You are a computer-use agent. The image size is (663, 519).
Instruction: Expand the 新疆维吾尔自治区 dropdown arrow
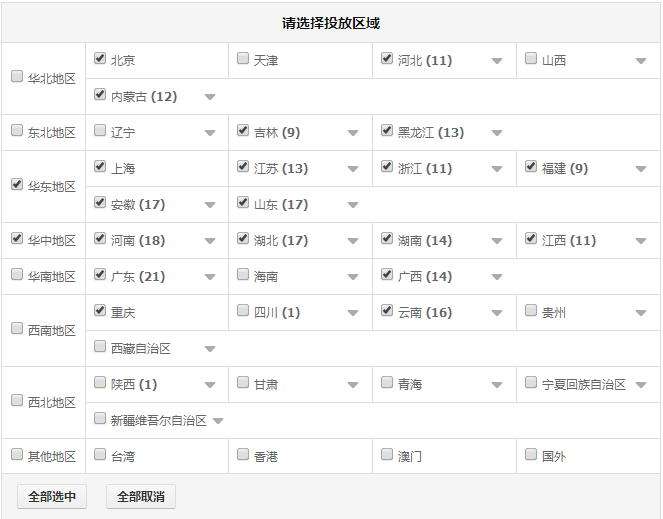(x=218, y=421)
